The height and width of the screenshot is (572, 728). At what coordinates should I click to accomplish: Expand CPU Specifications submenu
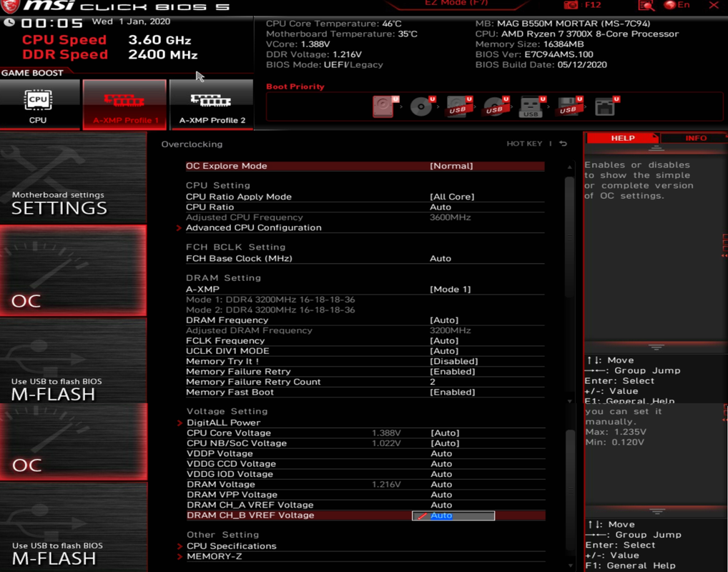tap(231, 546)
